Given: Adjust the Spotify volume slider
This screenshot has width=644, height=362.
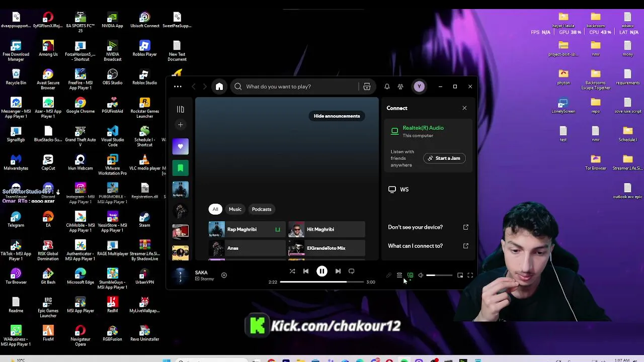Looking at the screenshot, I should point(440,276).
